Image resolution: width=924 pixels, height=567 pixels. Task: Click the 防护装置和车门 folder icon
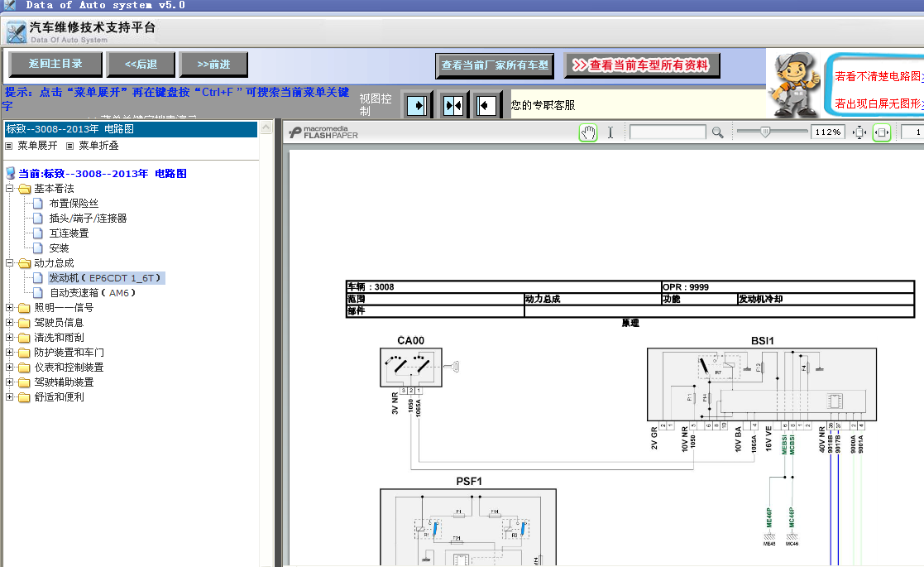24,353
